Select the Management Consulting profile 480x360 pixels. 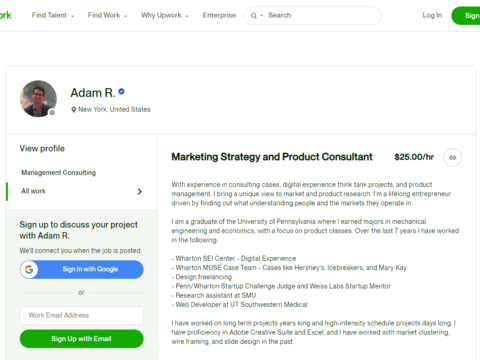(x=59, y=173)
